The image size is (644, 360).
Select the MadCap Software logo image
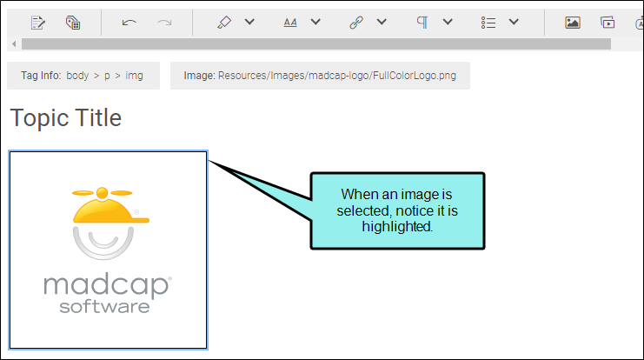click(108, 250)
